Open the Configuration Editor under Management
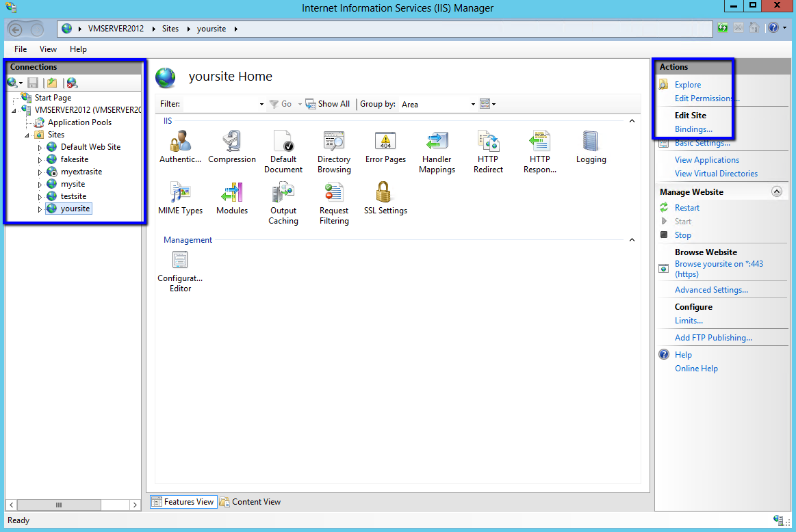This screenshot has width=796, height=532. pos(179,260)
